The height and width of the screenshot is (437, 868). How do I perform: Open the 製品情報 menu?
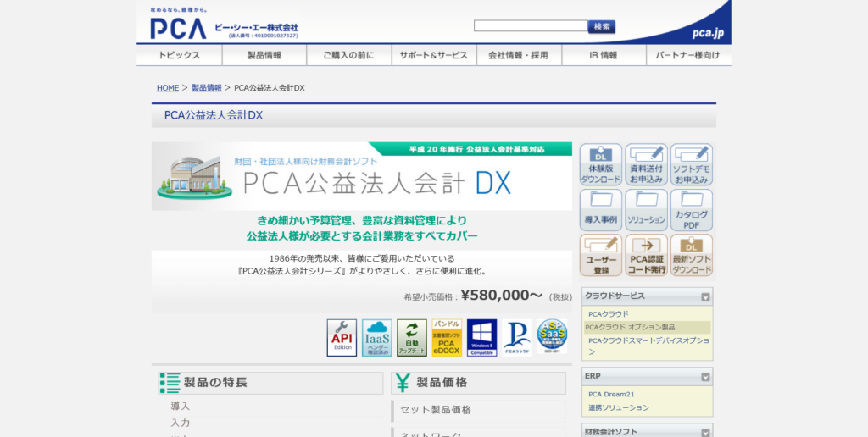point(264,55)
